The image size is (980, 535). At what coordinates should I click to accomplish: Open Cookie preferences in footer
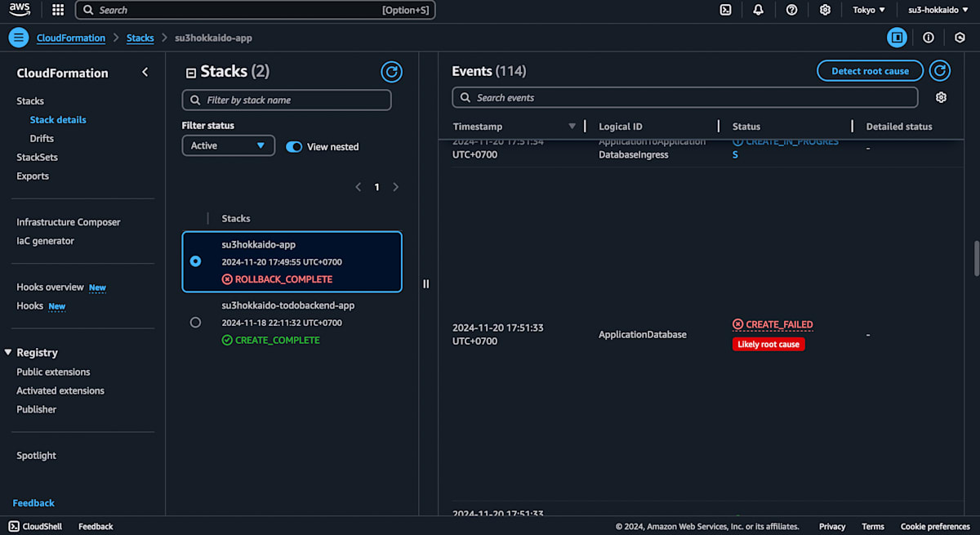[x=935, y=527]
